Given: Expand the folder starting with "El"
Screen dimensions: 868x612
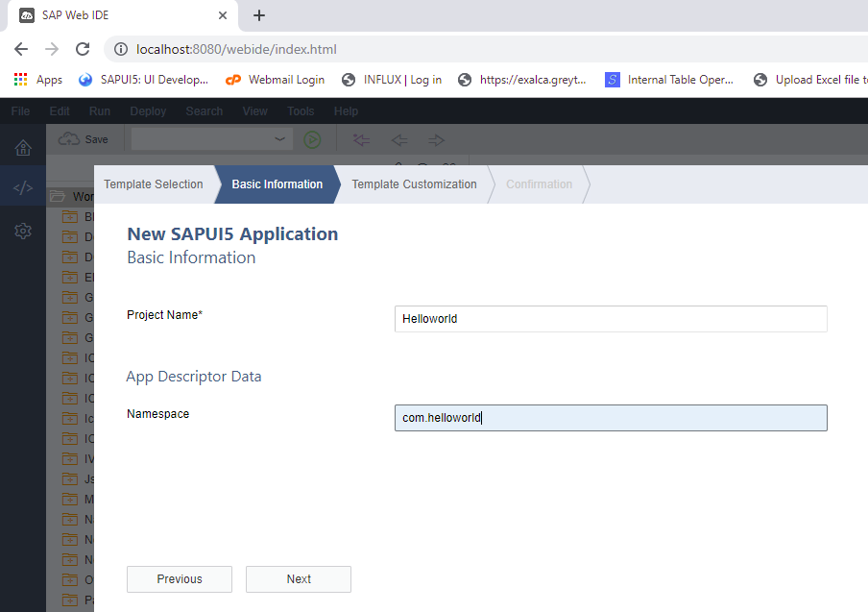Looking at the screenshot, I should [70, 277].
